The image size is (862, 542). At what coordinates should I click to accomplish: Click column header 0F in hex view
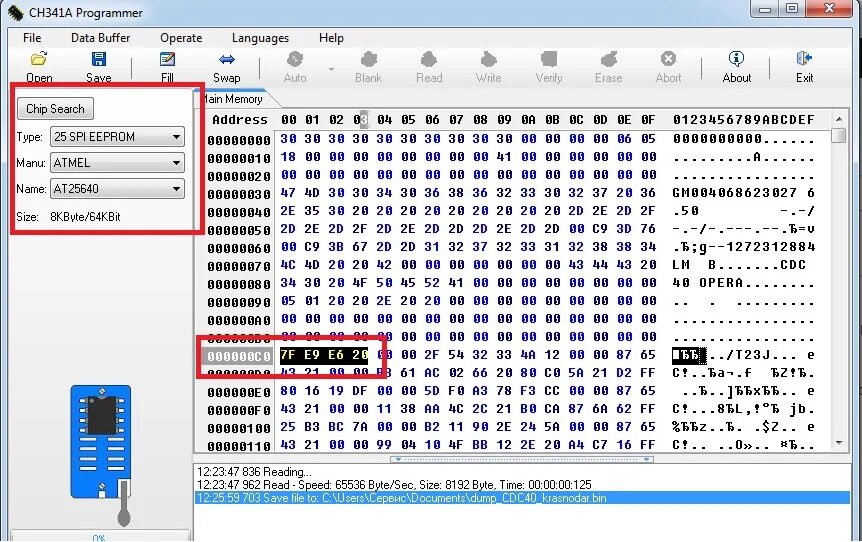tap(648, 119)
